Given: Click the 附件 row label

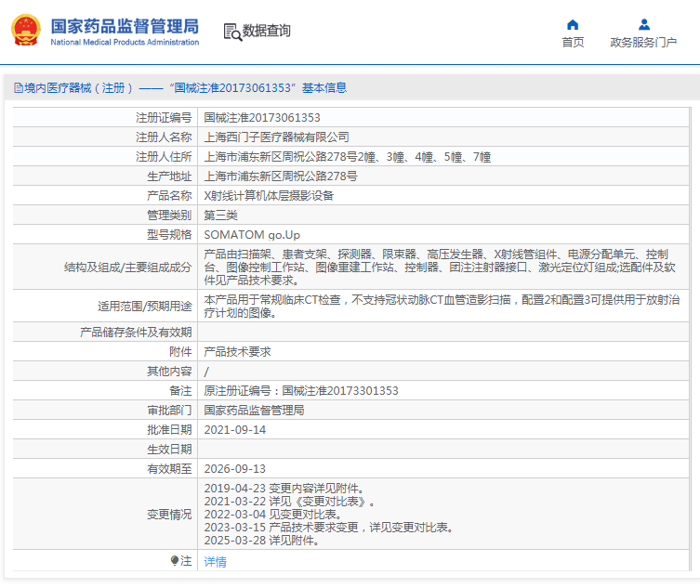Looking at the screenshot, I should (180, 352).
